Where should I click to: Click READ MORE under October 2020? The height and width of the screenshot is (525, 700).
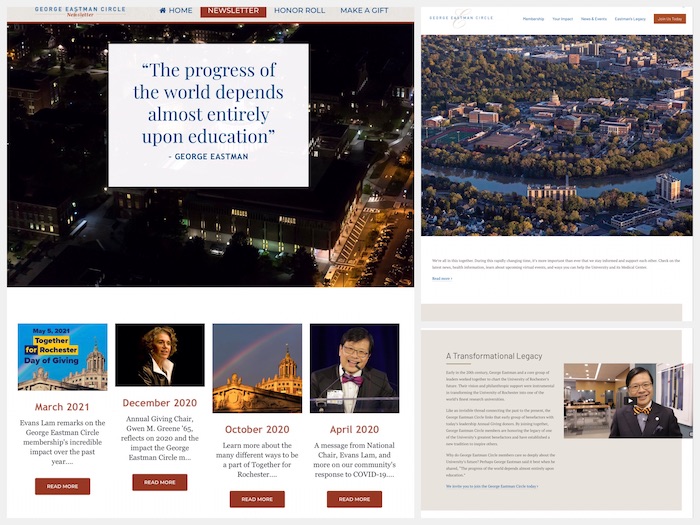257,499
